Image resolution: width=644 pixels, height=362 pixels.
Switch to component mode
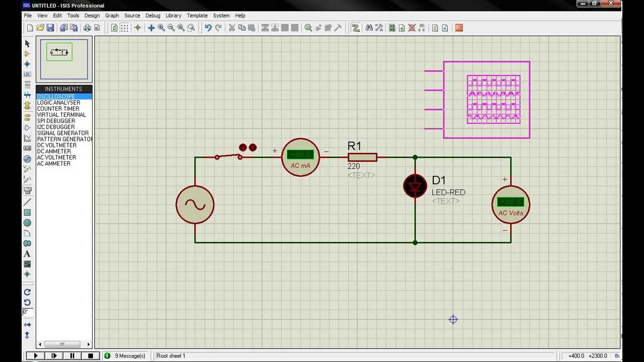27,54
